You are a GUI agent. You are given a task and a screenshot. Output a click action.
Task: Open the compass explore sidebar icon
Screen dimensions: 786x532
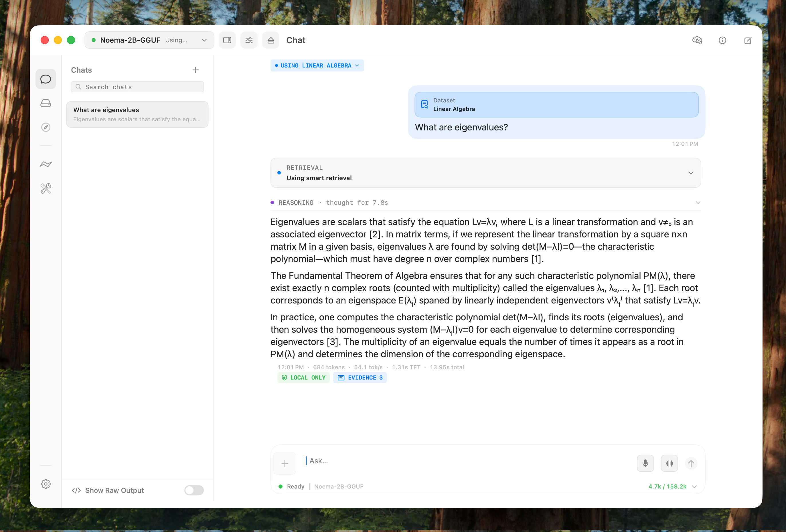click(46, 127)
